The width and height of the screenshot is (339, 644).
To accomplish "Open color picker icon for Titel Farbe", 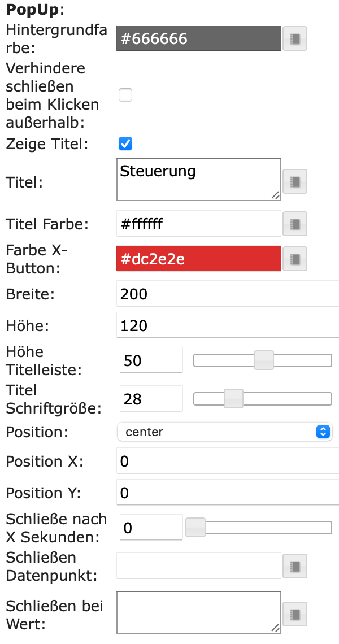I will point(294,224).
